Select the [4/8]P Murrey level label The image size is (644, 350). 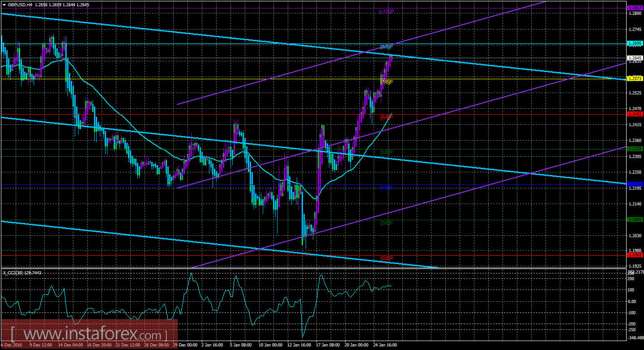click(387, 188)
